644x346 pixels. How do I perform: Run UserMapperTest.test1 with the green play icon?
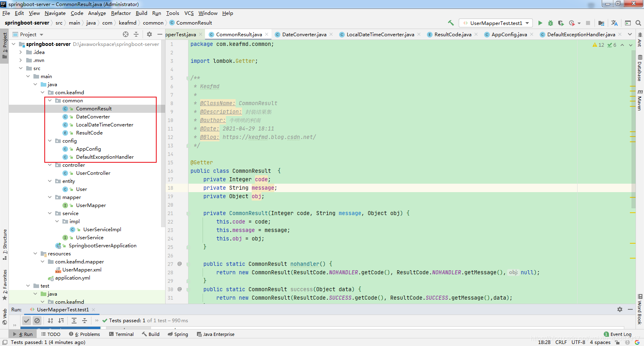click(540, 23)
